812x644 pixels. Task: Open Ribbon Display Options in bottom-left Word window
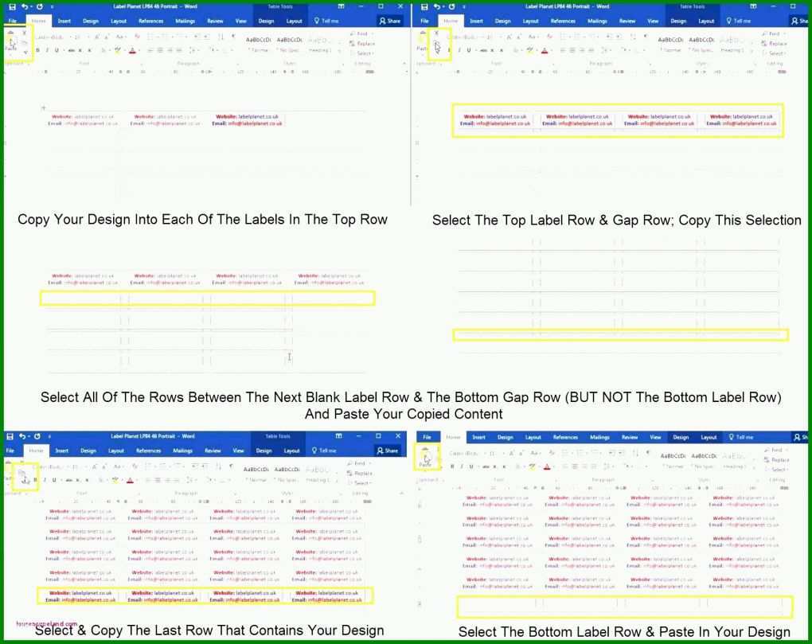(x=338, y=436)
